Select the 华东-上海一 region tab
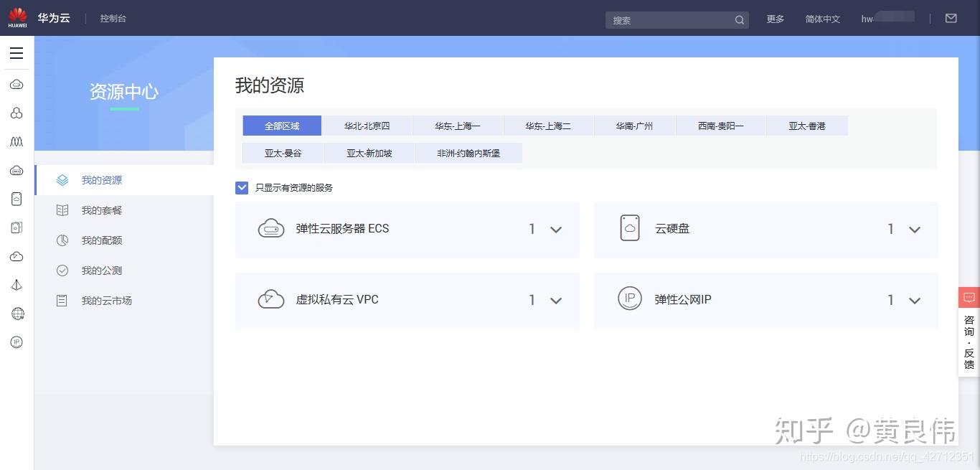Viewport: 980px width, 470px height. point(458,126)
